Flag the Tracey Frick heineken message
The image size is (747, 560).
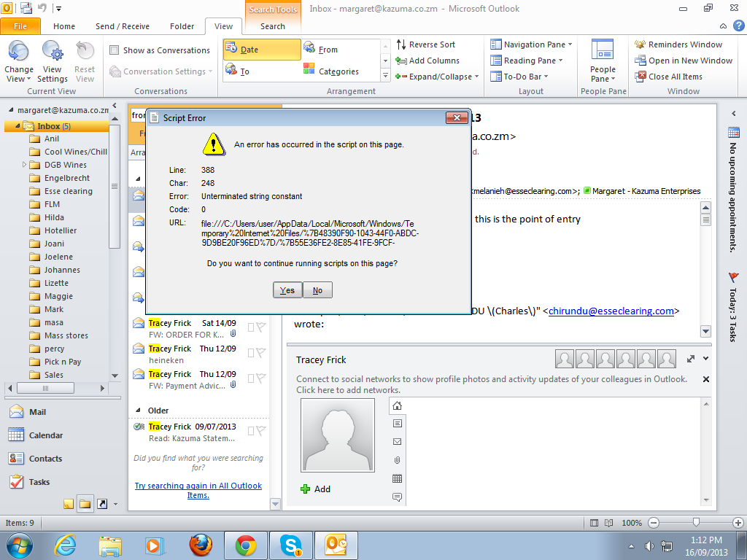click(x=260, y=352)
